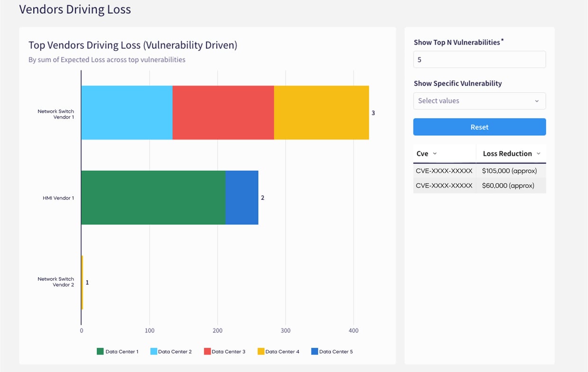Image resolution: width=588 pixels, height=372 pixels.
Task: Toggle Data Center 5 legend entry
Action: coord(332,352)
